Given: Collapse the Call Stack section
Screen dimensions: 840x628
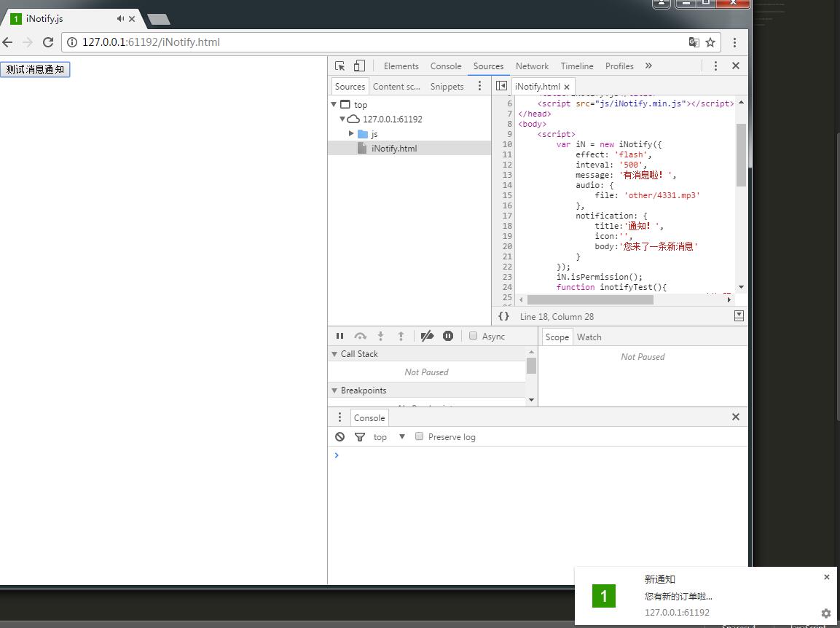Looking at the screenshot, I should [x=335, y=354].
